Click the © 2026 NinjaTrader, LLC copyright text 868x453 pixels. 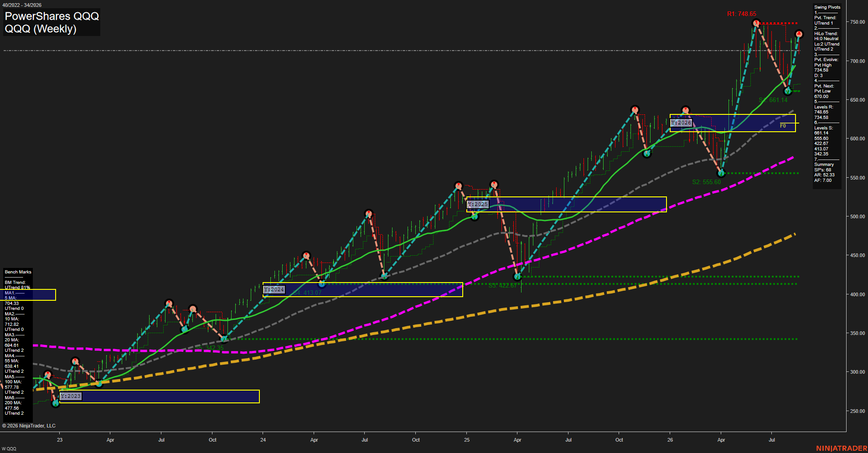tap(29, 426)
